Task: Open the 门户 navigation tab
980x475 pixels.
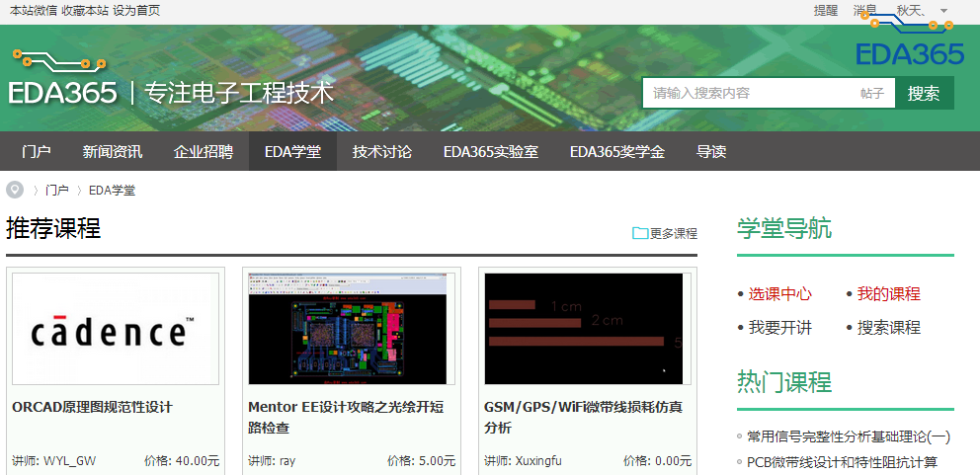Action: coord(37,151)
